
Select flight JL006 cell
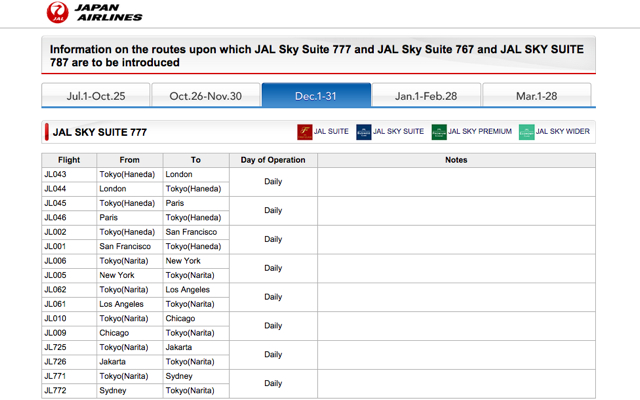(69, 261)
